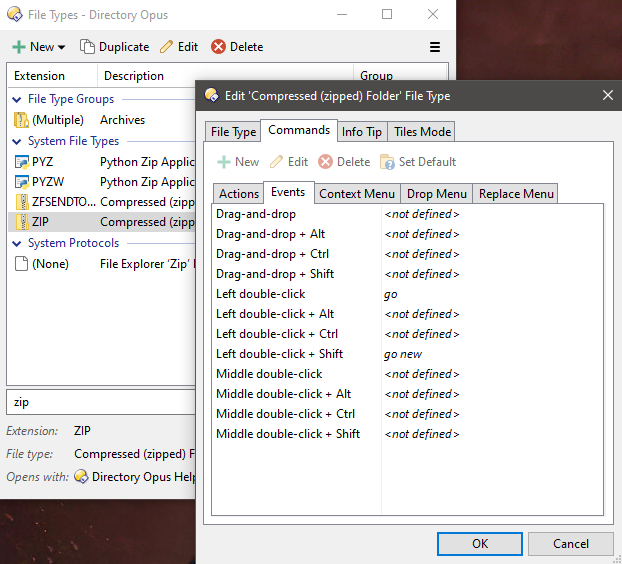This screenshot has width=622, height=564.
Task: Click the Set Default label in Commands tab
Action: click(x=427, y=162)
